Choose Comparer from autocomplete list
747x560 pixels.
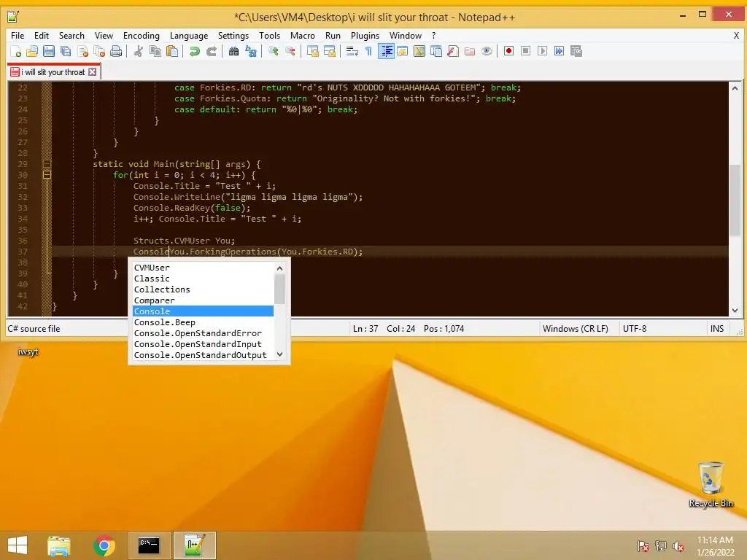pyautogui.click(x=203, y=300)
